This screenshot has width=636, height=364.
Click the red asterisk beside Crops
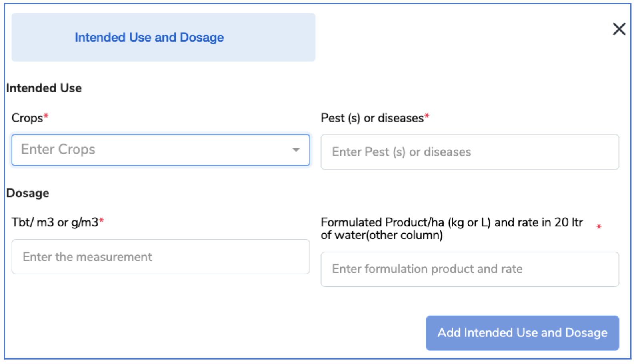tap(46, 116)
